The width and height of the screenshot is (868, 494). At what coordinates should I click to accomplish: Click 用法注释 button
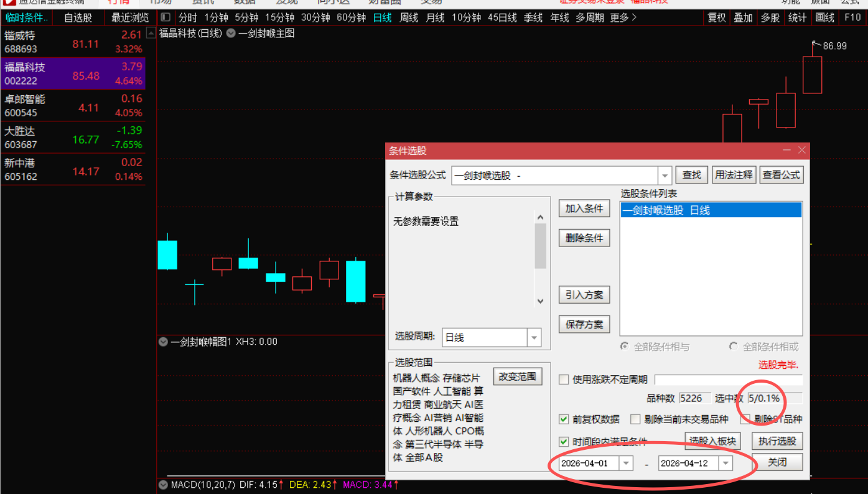coord(734,175)
